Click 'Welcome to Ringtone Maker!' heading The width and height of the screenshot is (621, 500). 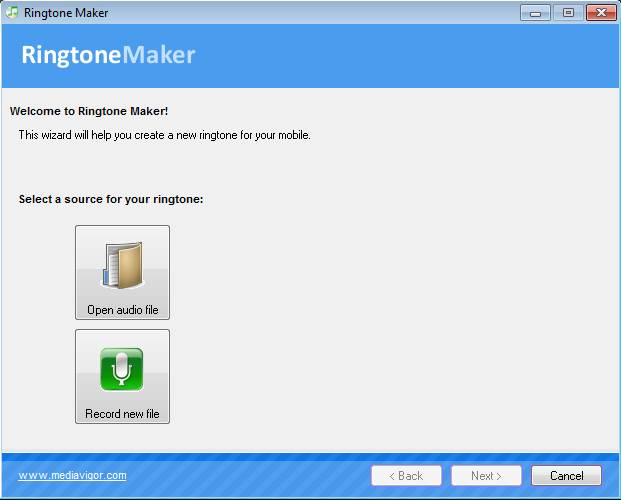point(89,111)
